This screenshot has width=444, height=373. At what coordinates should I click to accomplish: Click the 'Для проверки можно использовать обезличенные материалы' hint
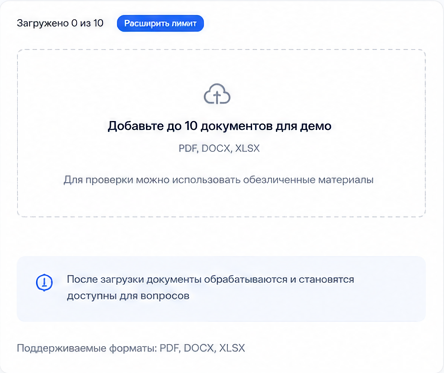pyautogui.click(x=219, y=180)
